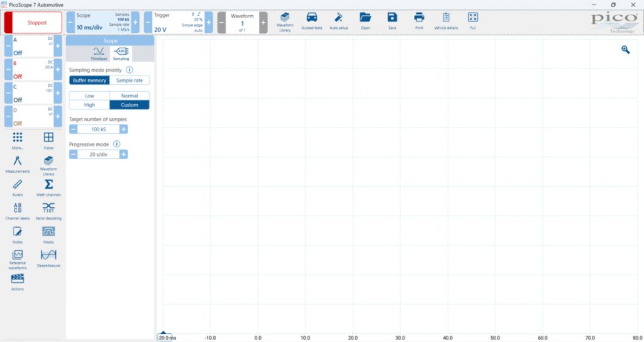Open Channel C settings
This screenshot has height=342, width=644.
(x=33, y=93)
